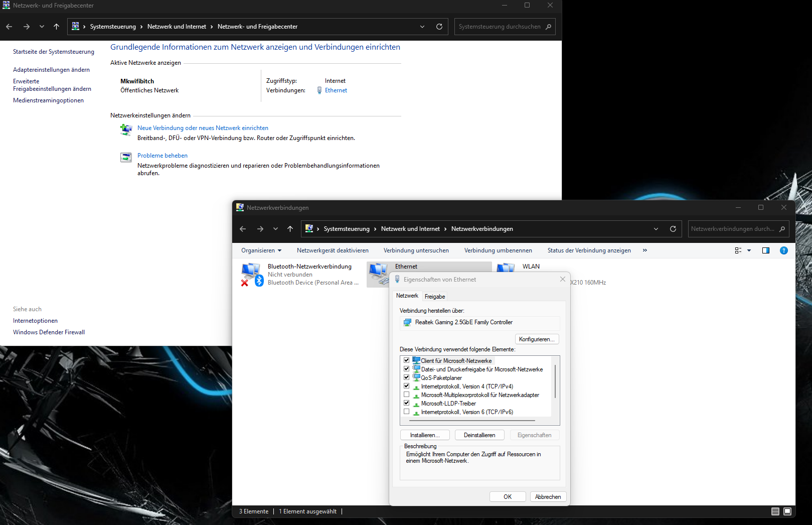The height and width of the screenshot is (525, 812).
Task: Expand chevron after 'Netzwerk und Internet' in Freigabecenter address bar
Action: pyautogui.click(x=212, y=27)
